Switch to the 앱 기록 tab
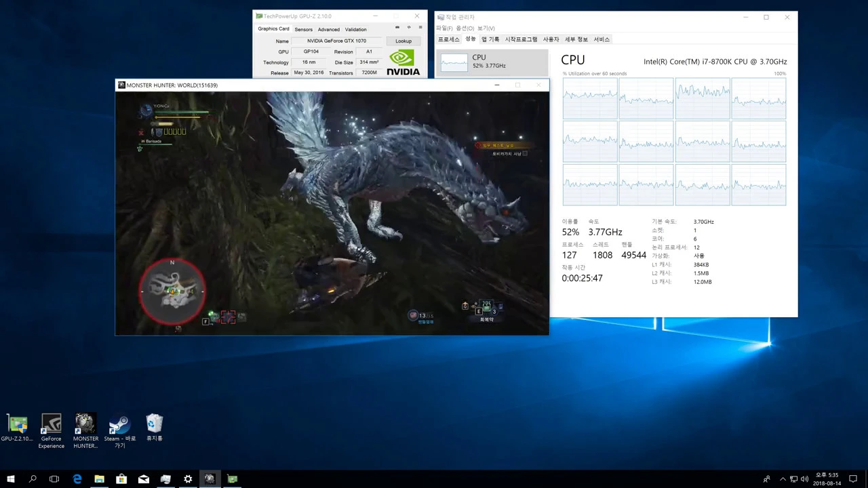This screenshot has height=488, width=868. 490,39
